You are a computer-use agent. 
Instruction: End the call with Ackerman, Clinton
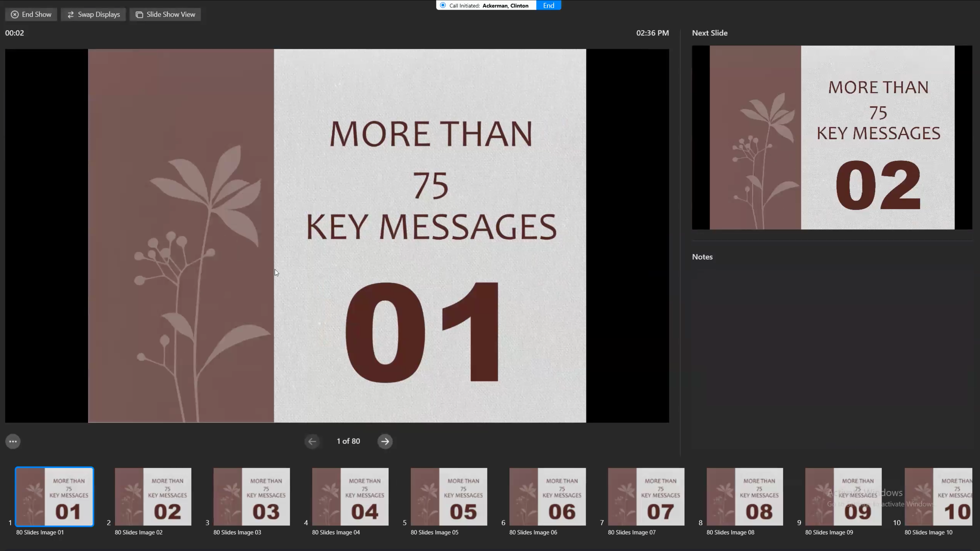(x=548, y=5)
